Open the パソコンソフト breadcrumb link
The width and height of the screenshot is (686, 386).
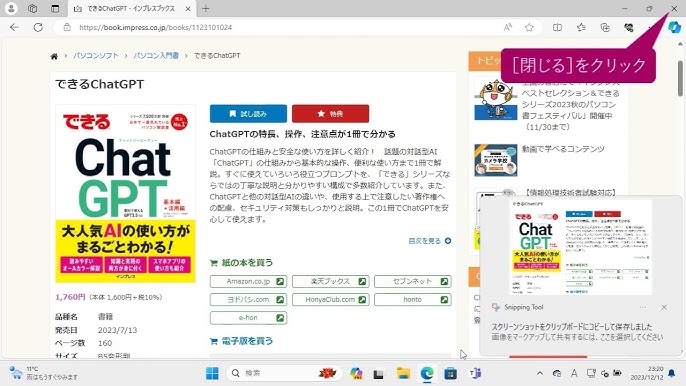[96, 56]
